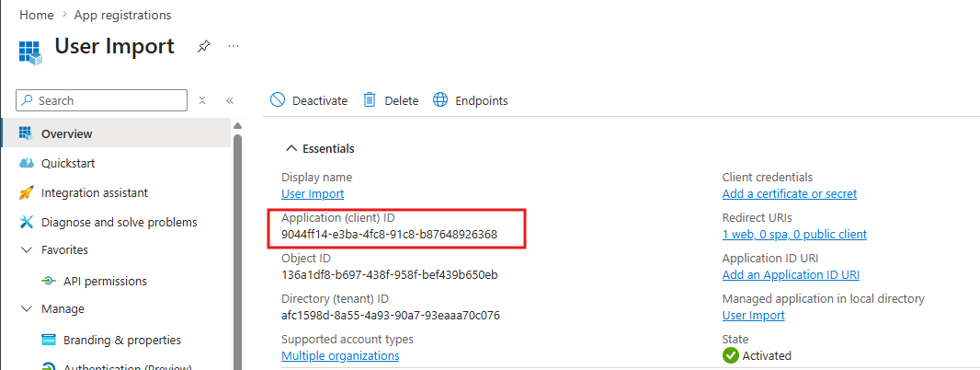Go to App registrations breadcrumb
This screenshot has width=980, height=370.
[122, 15]
